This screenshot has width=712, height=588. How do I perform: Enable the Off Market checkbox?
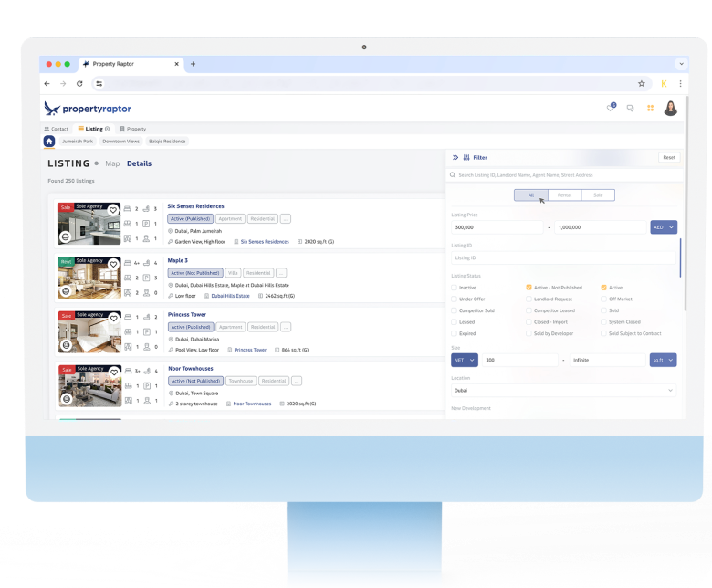pos(604,299)
